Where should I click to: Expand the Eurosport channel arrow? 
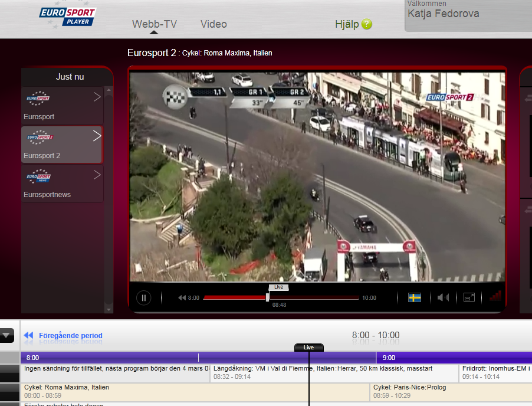pos(97,97)
